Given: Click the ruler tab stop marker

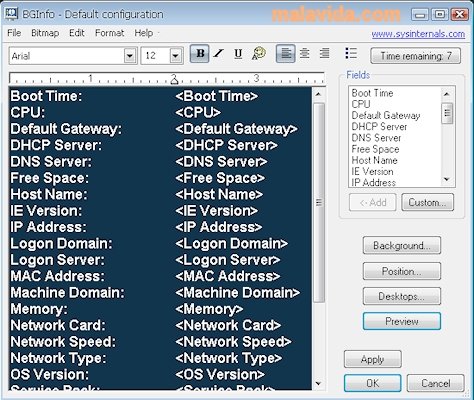Looking at the screenshot, I should click(174, 80).
